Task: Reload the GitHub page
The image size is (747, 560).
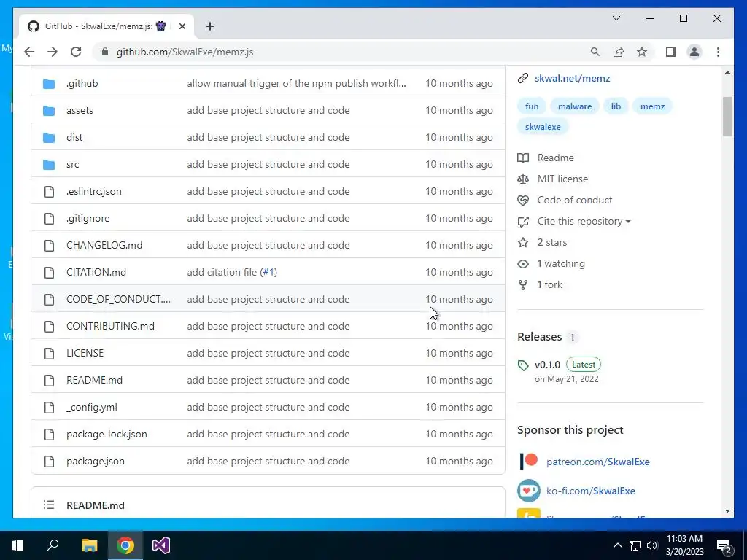Action: pyautogui.click(x=76, y=52)
